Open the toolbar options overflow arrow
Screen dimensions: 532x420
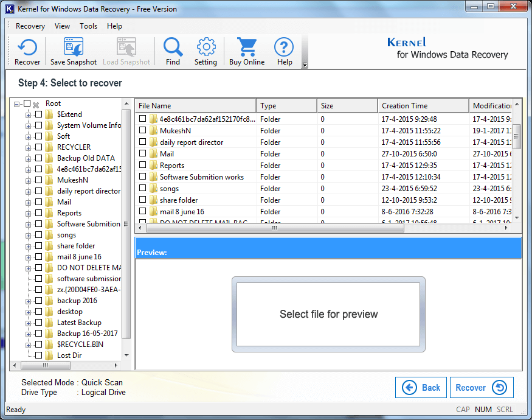305,65
